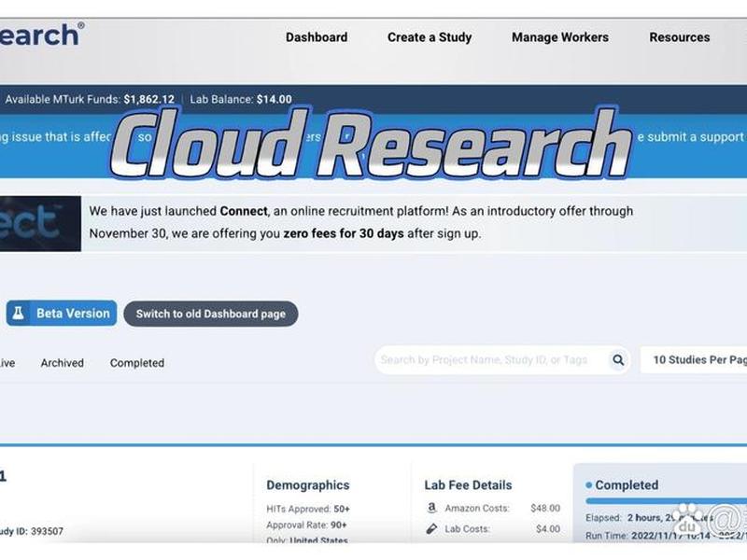Click the zero fees for 30 days text
Image resolution: width=747 pixels, height=560 pixels.
coord(344,234)
